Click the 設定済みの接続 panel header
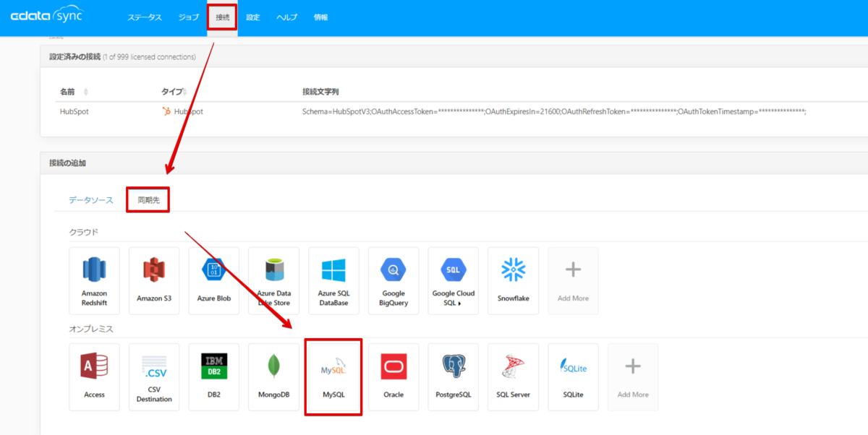Screen dimensions: 868x435 [454, 56]
